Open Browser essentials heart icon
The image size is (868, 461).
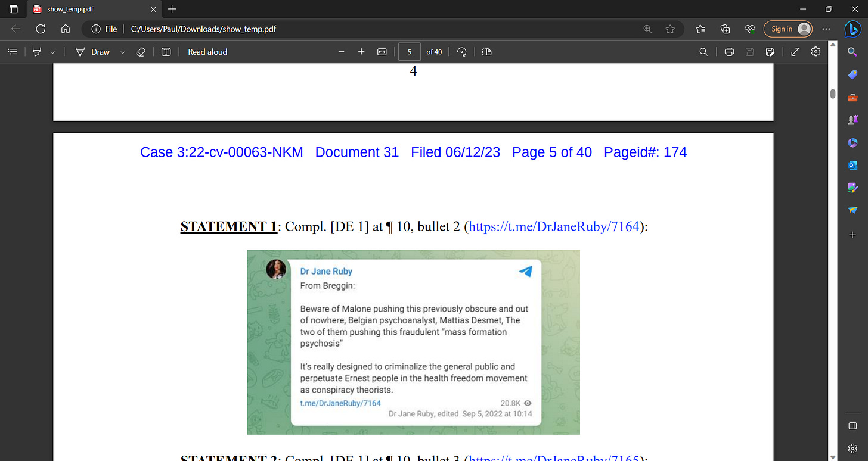tap(750, 29)
